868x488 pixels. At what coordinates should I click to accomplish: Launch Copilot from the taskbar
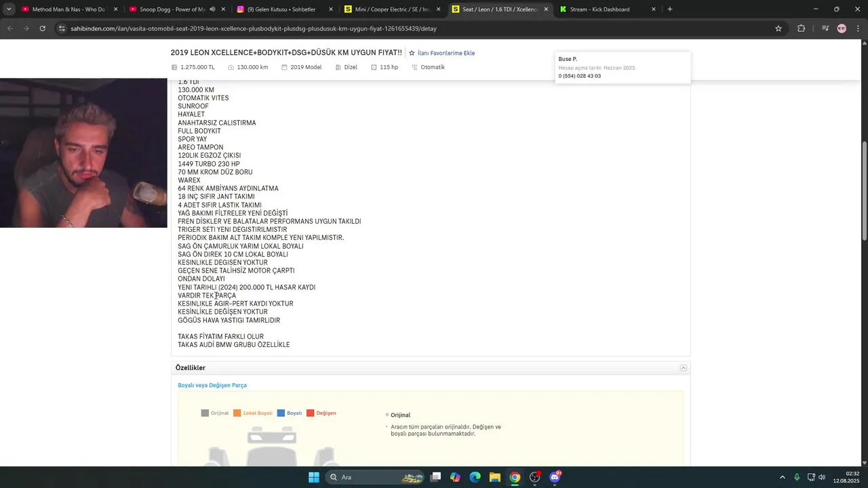pyautogui.click(x=455, y=477)
